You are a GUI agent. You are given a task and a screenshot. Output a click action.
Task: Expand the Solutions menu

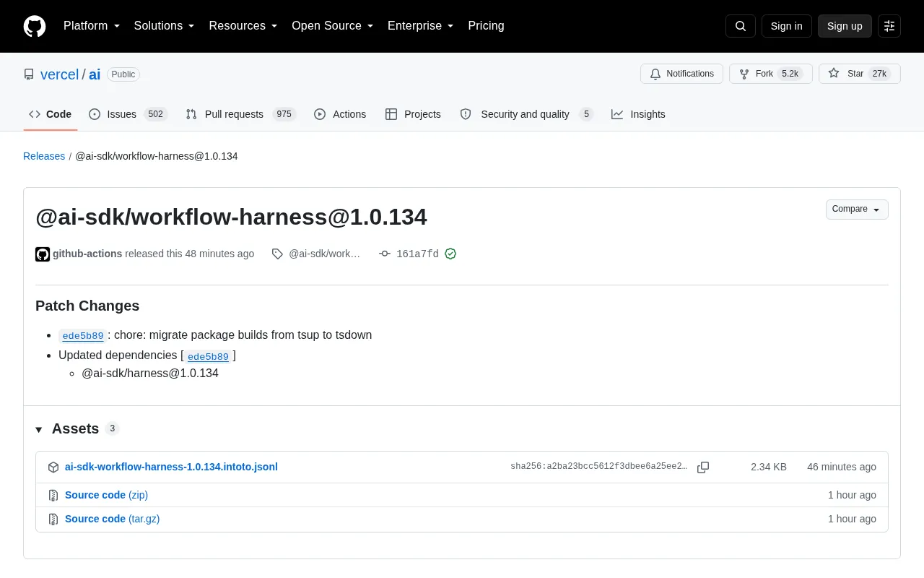coord(165,26)
